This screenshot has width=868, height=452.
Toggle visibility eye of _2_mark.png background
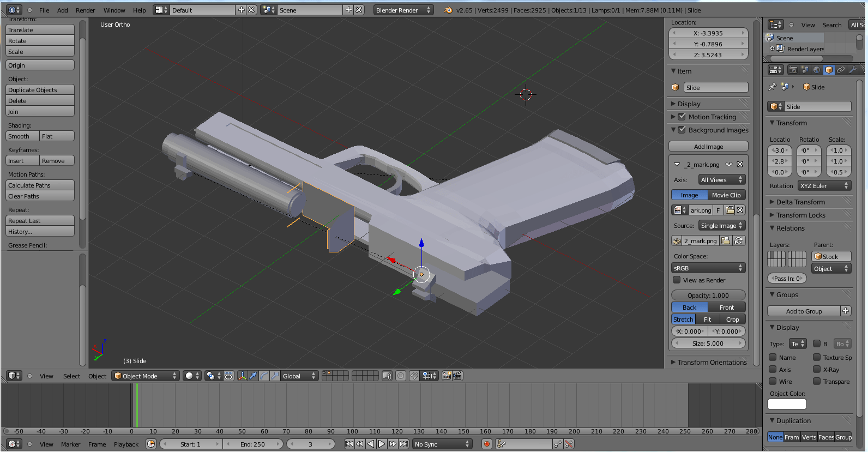[729, 164]
